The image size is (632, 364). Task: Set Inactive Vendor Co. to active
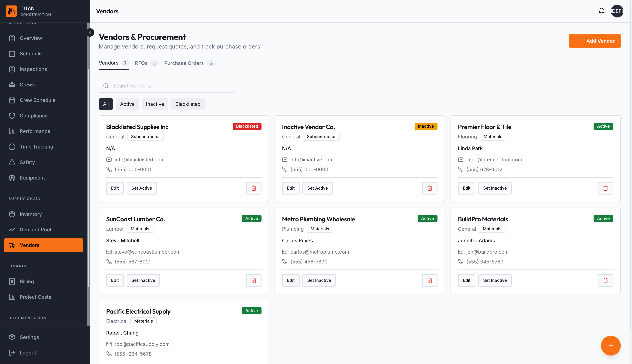(317, 188)
